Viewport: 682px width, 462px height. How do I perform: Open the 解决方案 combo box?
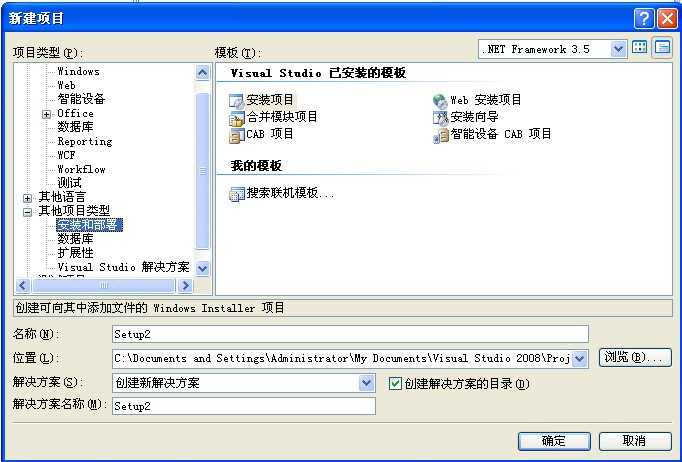coord(244,383)
